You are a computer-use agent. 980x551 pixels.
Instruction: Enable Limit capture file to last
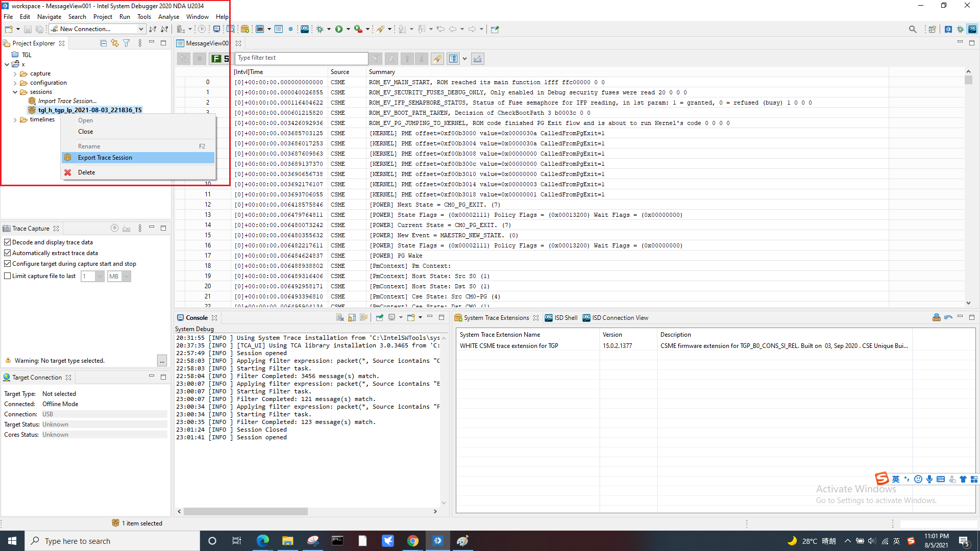pos(8,275)
